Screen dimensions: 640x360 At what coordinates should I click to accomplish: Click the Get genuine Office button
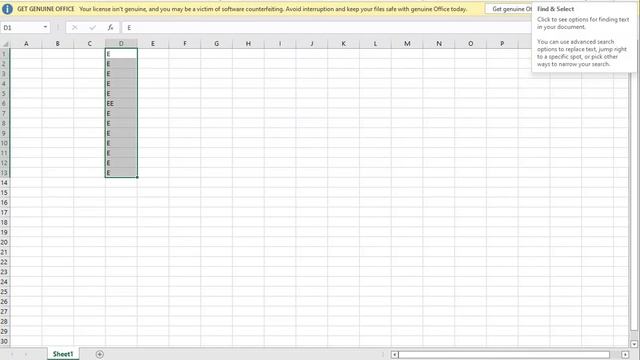(509, 9)
